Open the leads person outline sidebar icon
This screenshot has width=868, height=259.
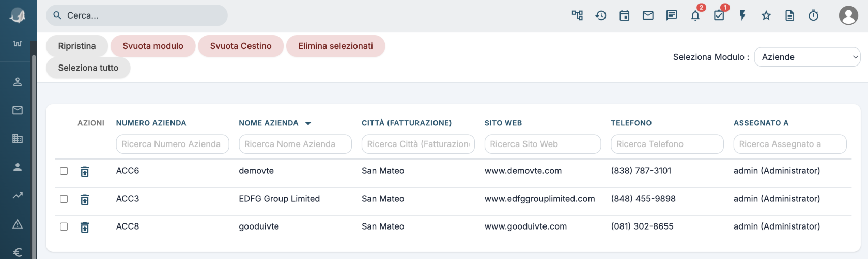click(x=18, y=82)
